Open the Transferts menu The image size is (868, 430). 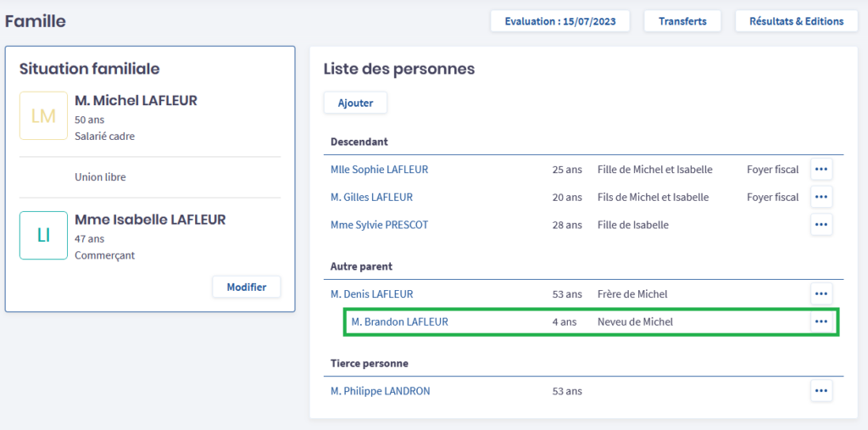[682, 21]
